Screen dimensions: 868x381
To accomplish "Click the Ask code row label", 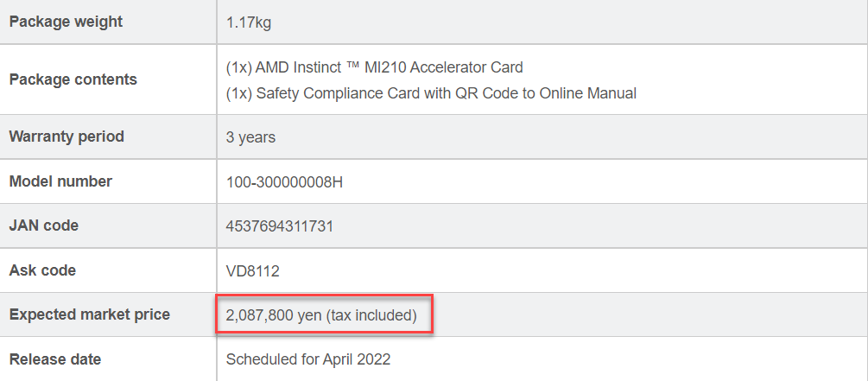I will 42,270.
